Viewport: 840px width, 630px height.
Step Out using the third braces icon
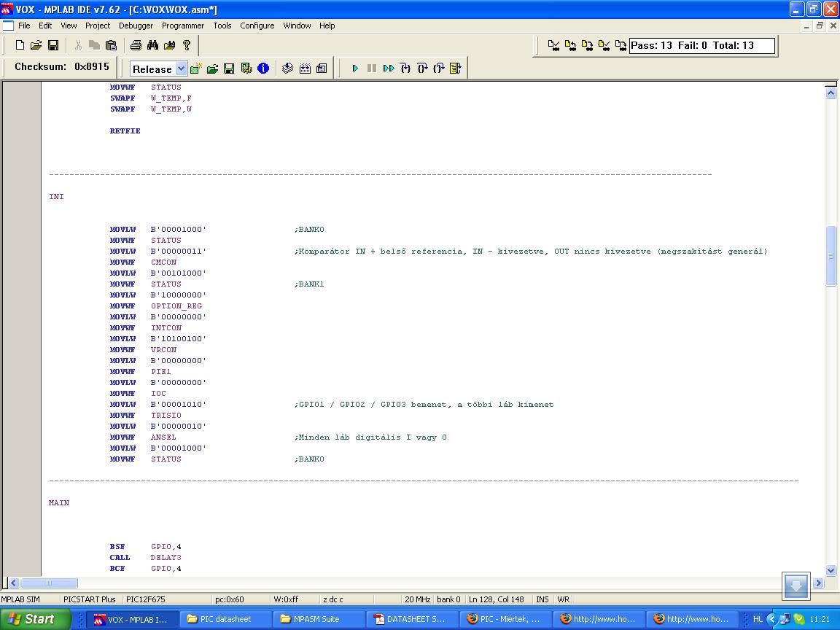(439, 68)
